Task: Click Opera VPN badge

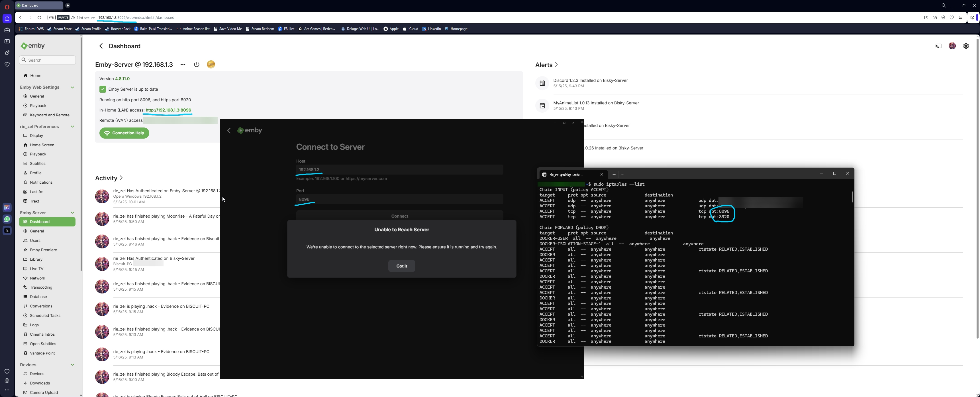Action: (x=51, y=17)
